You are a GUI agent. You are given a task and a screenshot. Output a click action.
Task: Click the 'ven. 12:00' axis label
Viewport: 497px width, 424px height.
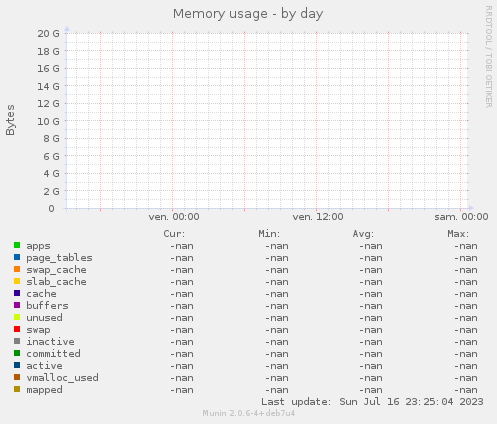[318, 217]
